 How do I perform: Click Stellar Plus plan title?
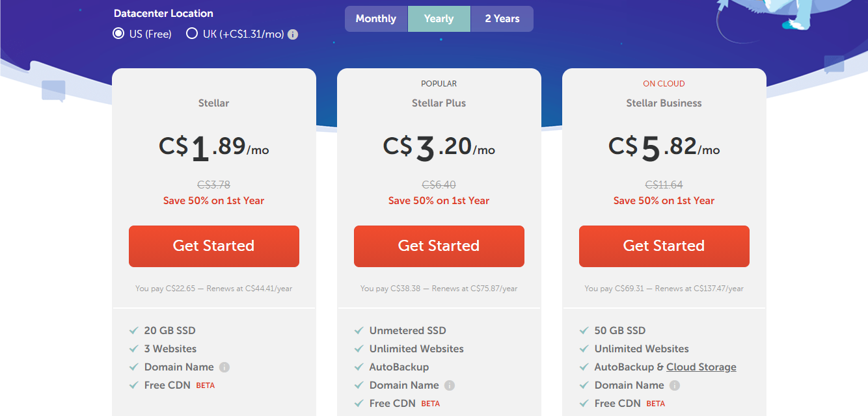click(439, 103)
